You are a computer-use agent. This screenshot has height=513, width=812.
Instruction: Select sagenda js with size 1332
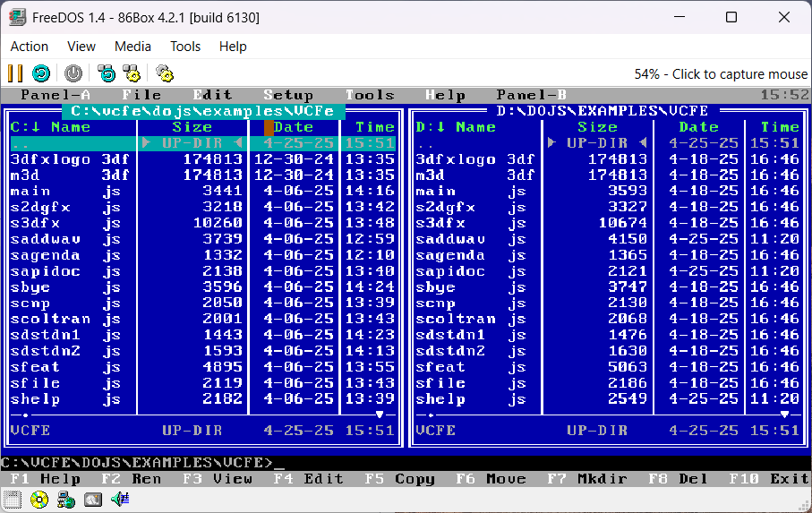pos(202,255)
